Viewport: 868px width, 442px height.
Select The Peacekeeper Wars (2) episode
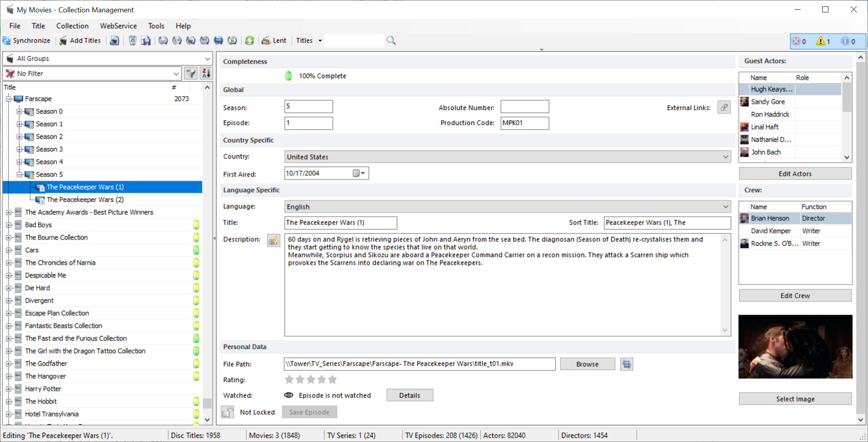[85, 199]
